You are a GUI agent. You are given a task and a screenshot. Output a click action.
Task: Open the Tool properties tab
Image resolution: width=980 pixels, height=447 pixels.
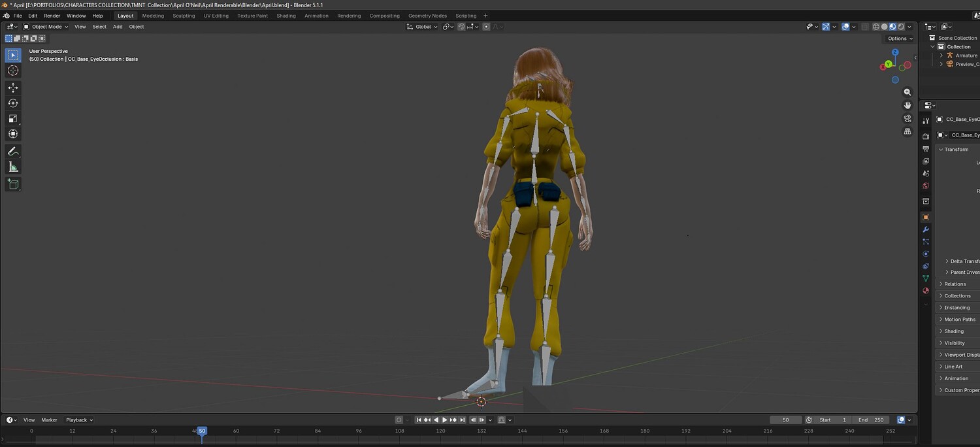pyautogui.click(x=926, y=121)
